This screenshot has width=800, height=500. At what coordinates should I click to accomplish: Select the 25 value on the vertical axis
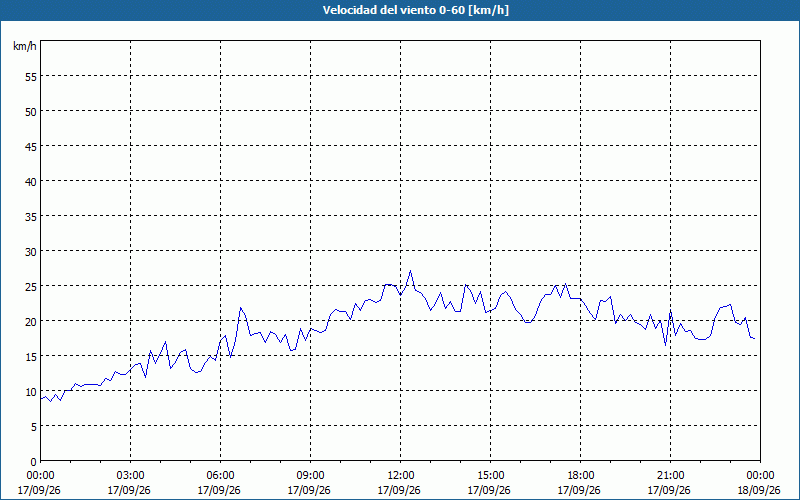click(x=31, y=287)
